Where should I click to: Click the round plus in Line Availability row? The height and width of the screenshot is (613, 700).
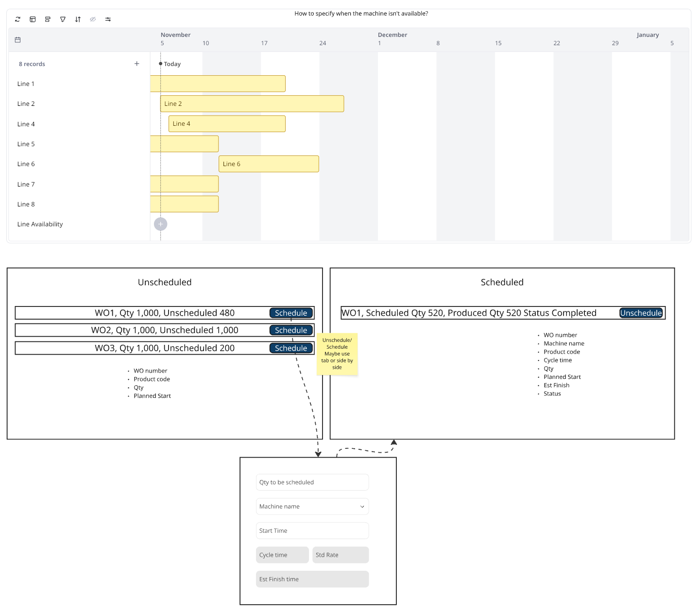click(160, 224)
